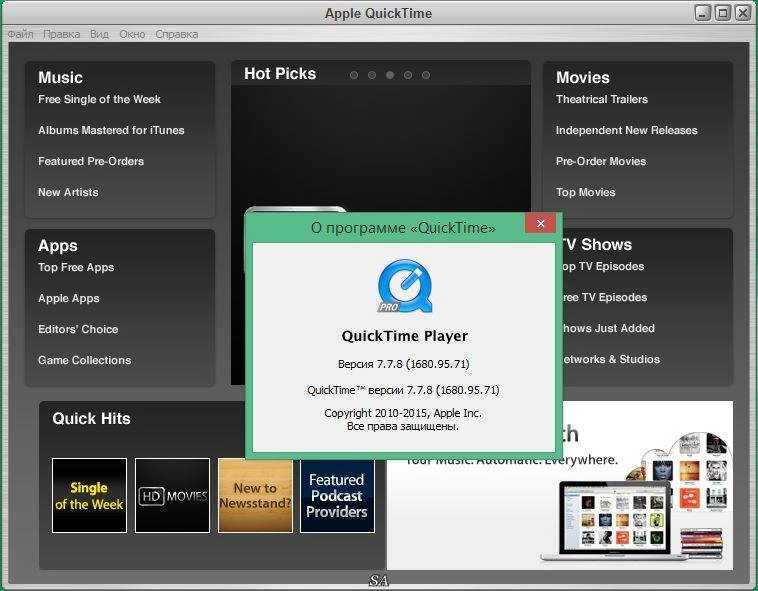Viewport: 758px width, 591px height.
Task: Open Shows Just Added link
Action: (609, 328)
